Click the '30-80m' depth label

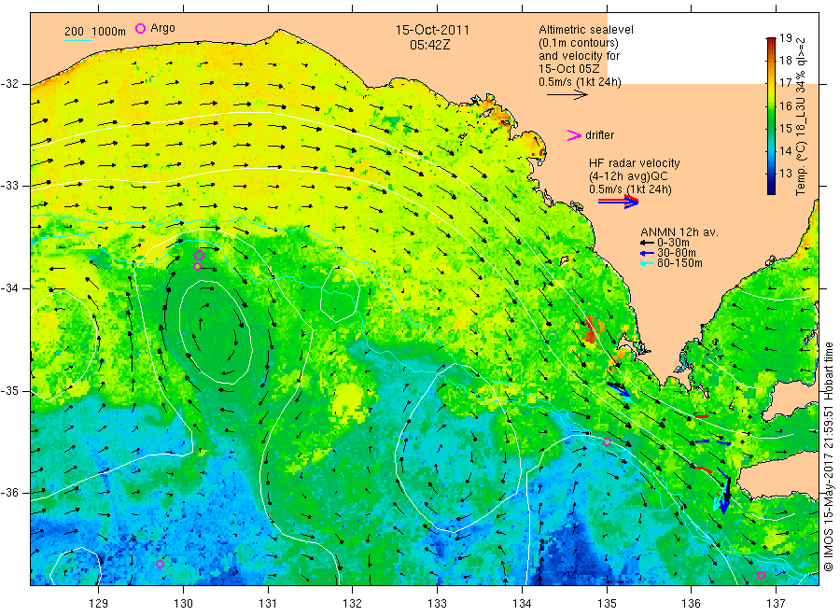(677, 253)
